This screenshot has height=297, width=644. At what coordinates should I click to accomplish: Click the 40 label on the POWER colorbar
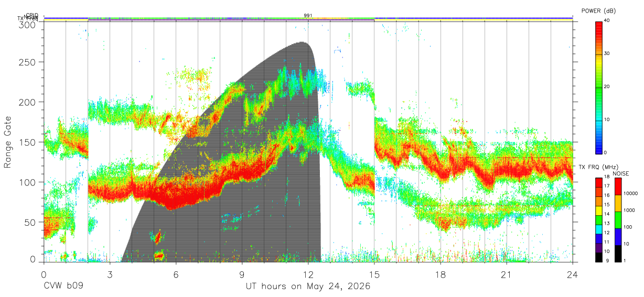(x=607, y=21)
